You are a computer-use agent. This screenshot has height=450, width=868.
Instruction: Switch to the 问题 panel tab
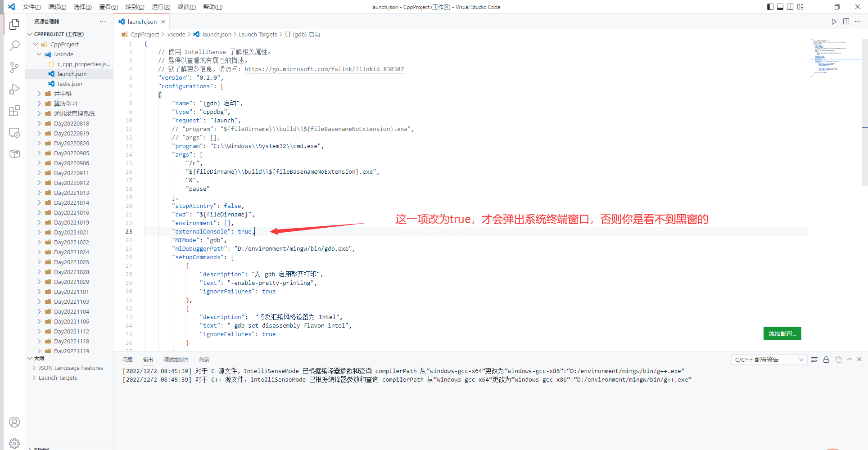point(127,360)
